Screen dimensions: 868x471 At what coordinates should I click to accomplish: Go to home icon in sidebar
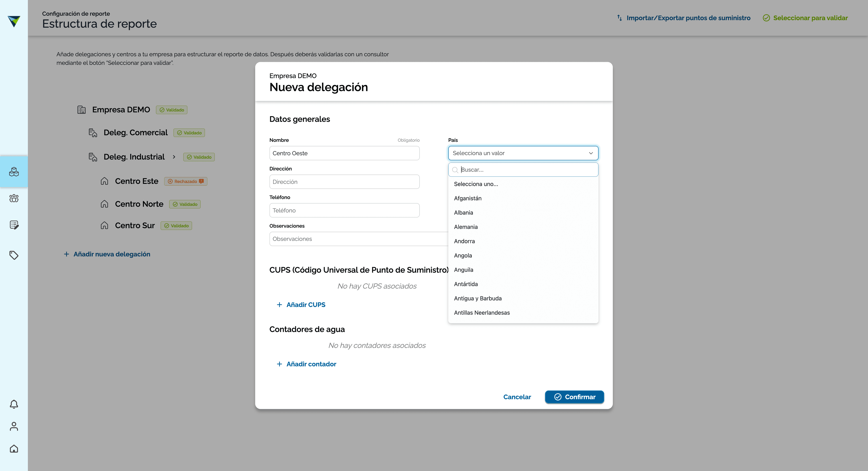[14, 448]
